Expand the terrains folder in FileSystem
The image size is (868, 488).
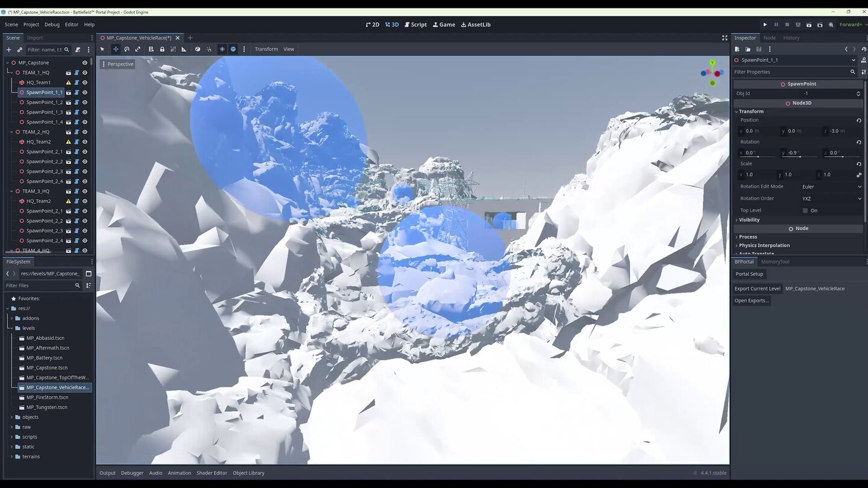tap(11, 457)
